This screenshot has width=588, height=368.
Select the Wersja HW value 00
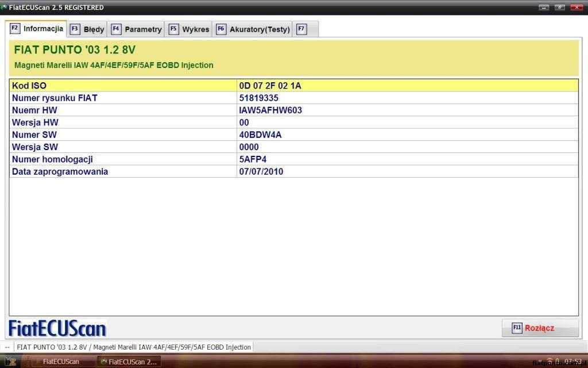[244, 122]
